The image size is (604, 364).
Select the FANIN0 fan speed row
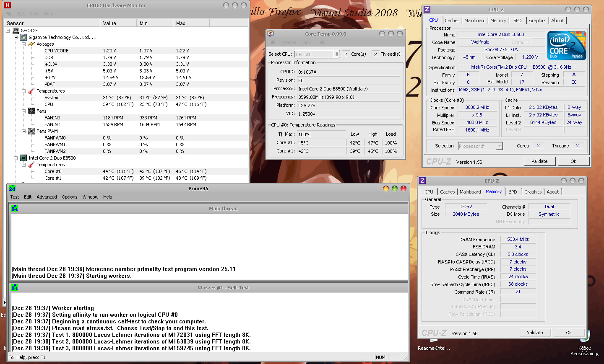[x=126, y=118]
